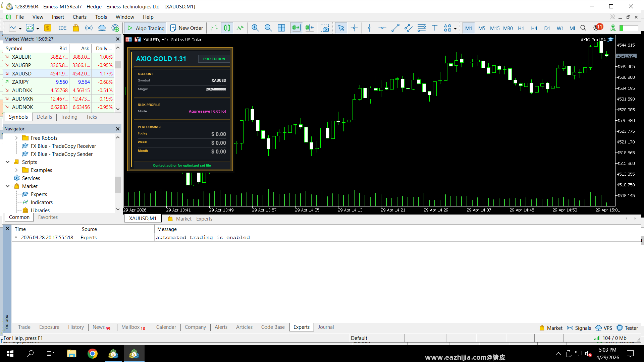The width and height of the screenshot is (644, 362).
Task: Click the copy trading signal-plus icon
Action: pyautogui.click(x=115, y=28)
